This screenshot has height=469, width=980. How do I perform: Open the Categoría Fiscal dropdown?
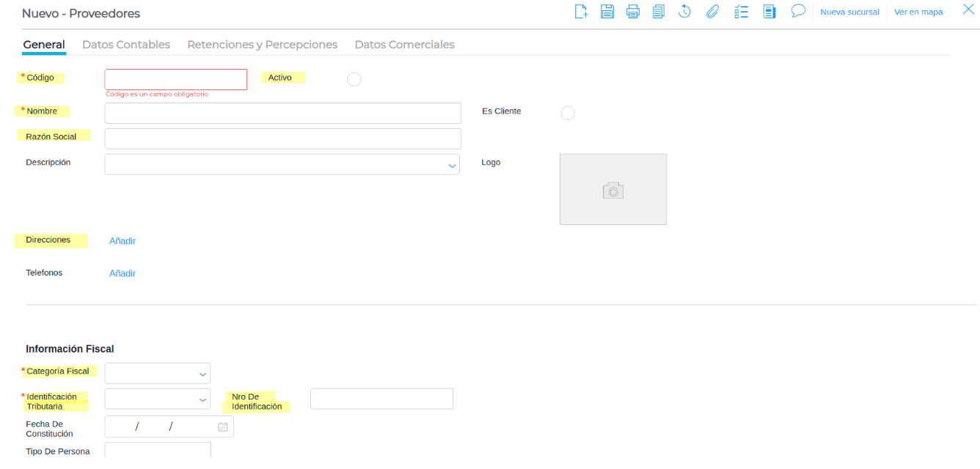pyautogui.click(x=202, y=374)
